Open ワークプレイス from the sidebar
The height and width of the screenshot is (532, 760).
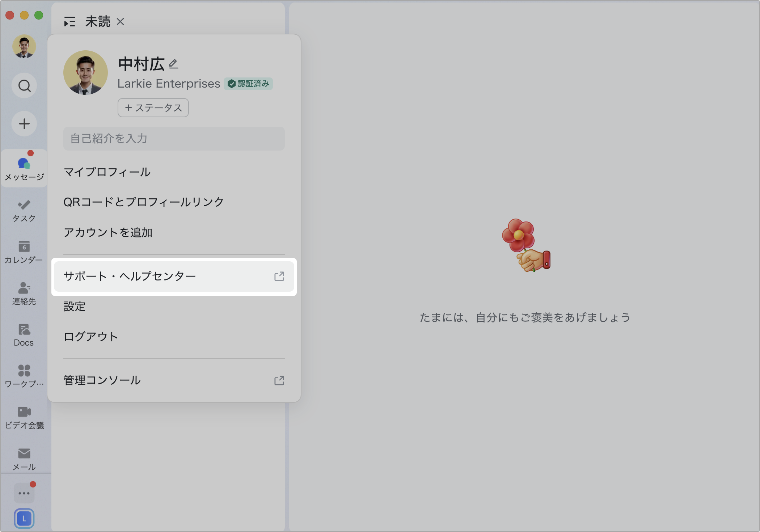coord(24,376)
